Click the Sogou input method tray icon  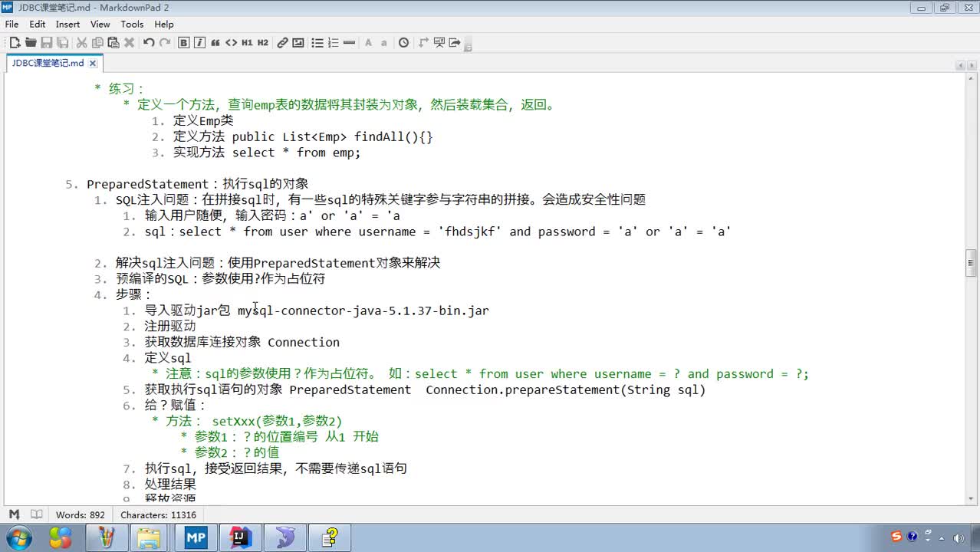tap(897, 537)
